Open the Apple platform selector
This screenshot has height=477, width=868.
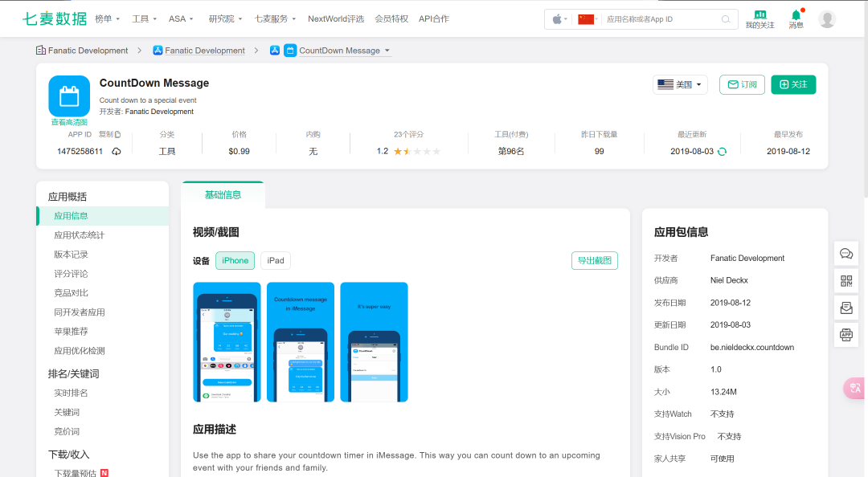pos(559,19)
